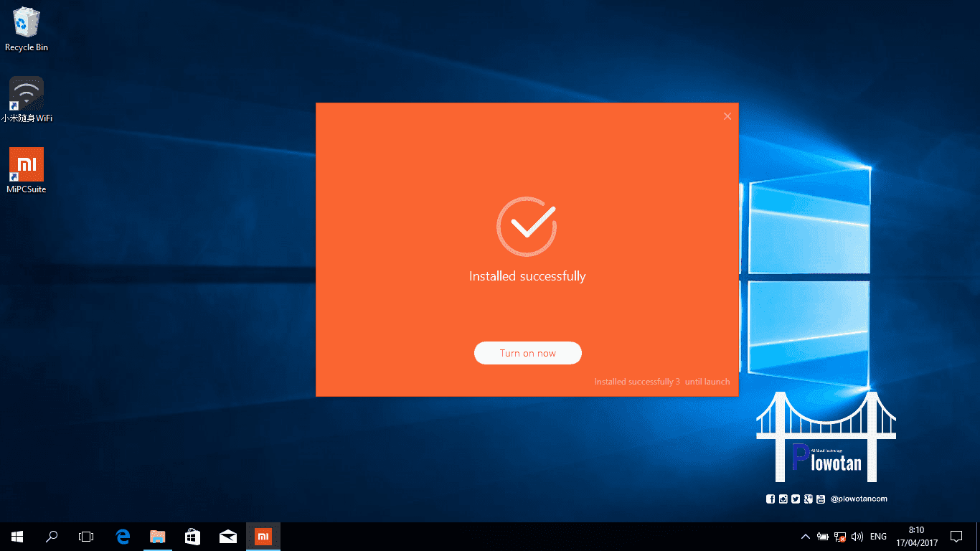Dismiss the installer success dialog

click(727, 116)
